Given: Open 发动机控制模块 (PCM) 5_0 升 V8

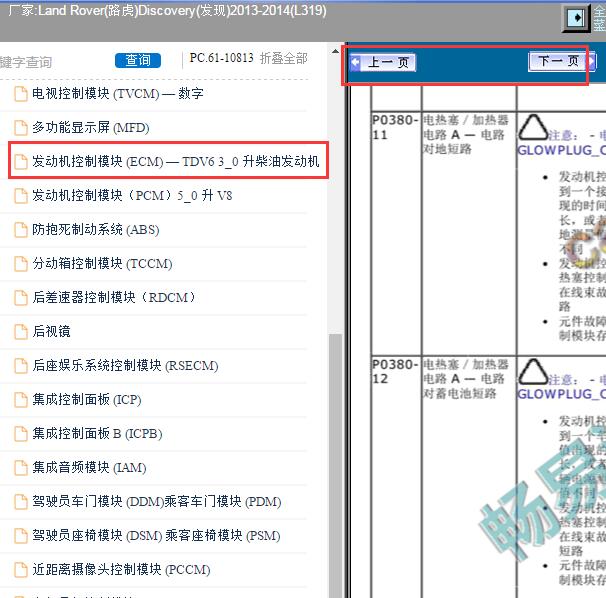Looking at the screenshot, I should (x=132, y=196).
